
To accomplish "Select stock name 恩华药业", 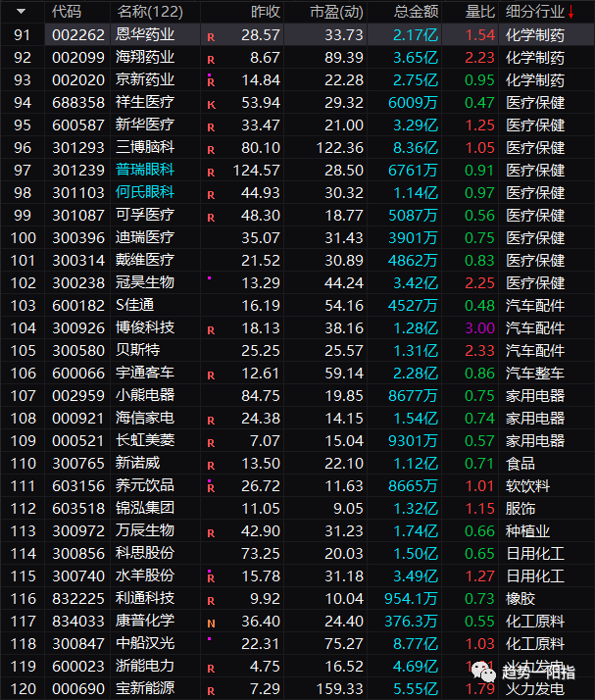I will [145, 34].
